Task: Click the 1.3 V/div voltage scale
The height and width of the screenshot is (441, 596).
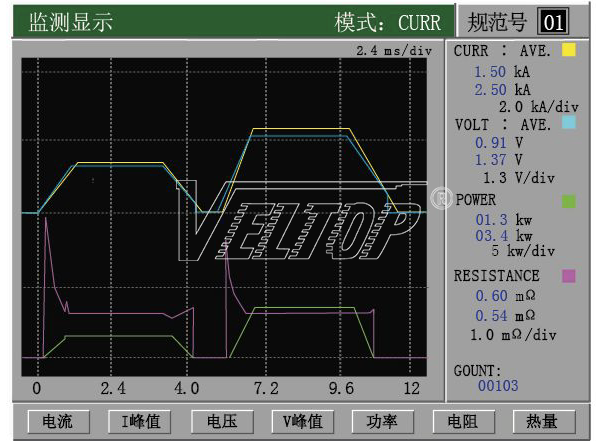Action: pyautogui.click(x=519, y=178)
